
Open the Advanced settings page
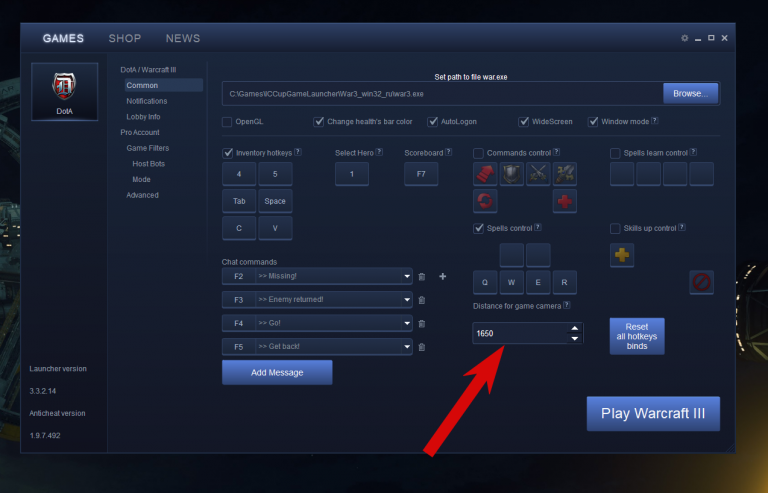[x=142, y=195]
